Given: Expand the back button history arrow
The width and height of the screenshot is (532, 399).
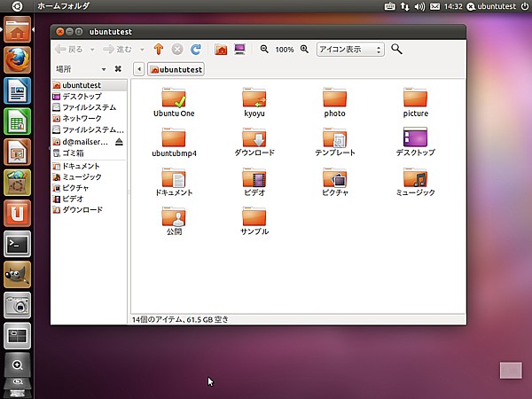Looking at the screenshot, I should [92, 50].
